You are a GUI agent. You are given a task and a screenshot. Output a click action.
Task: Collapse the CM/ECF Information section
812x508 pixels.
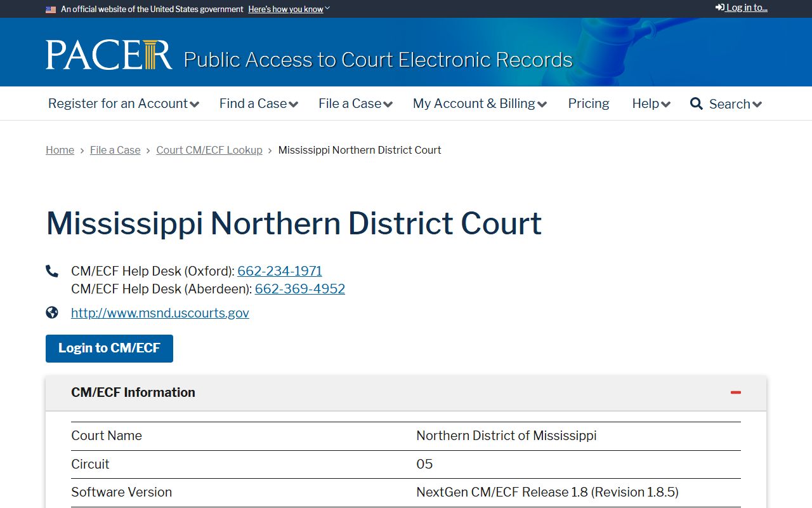(406, 392)
